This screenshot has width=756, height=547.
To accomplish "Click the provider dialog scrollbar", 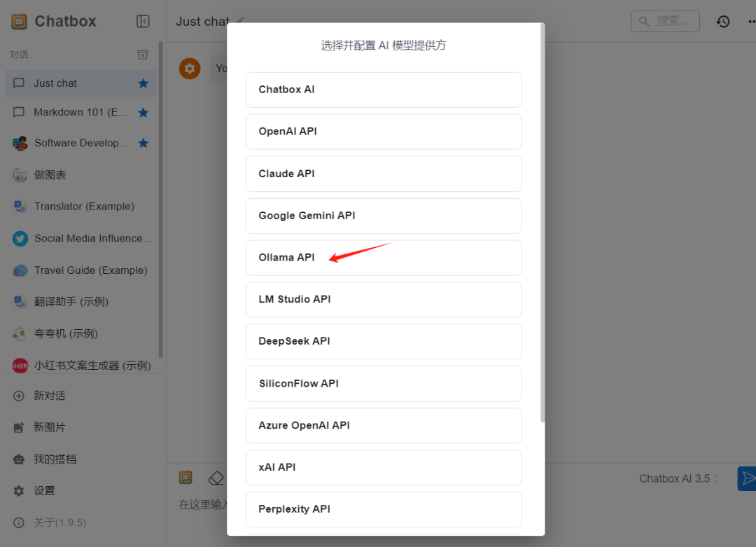I will click(x=542, y=223).
